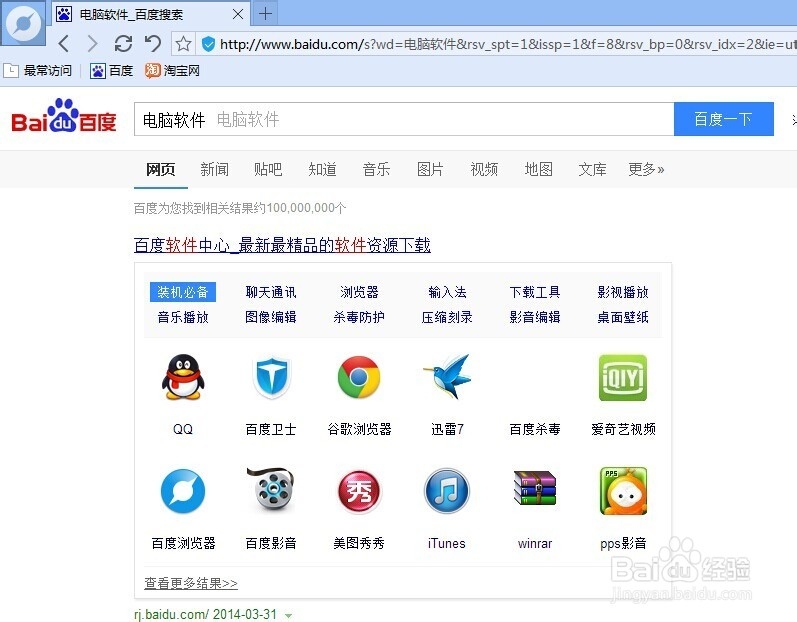The height and width of the screenshot is (622, 797).
Task: Switch to the 新闻 search tab
Action: click(x=214, y=169)
